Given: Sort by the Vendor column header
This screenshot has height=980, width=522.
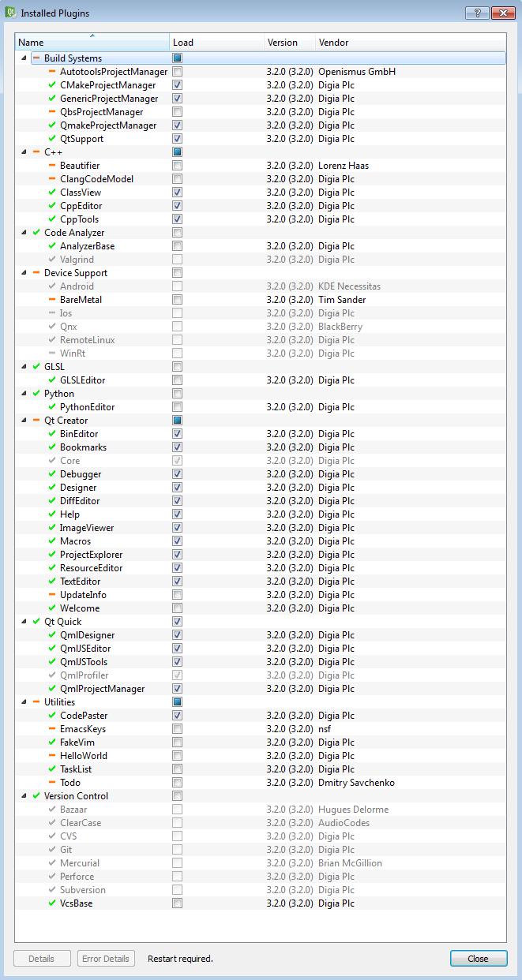Looking at the screenshot, I should tap(411, 43).
